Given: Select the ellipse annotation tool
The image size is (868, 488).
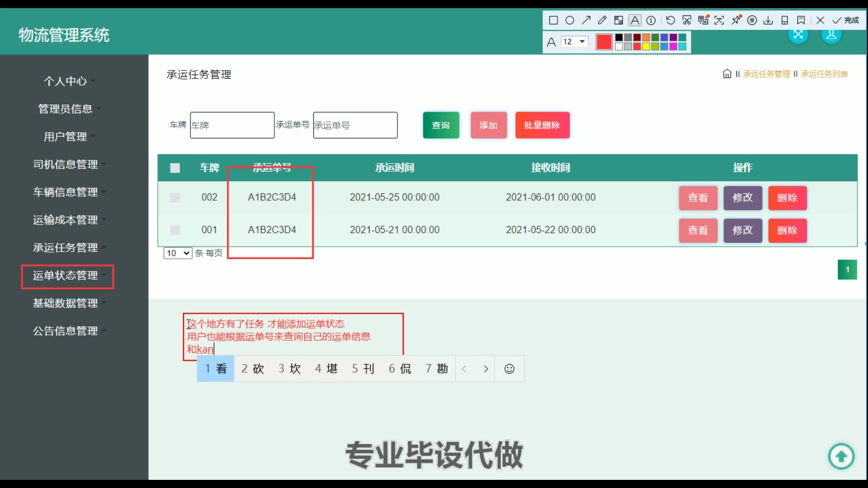Looking at the screenshot, I should [570, 20].
